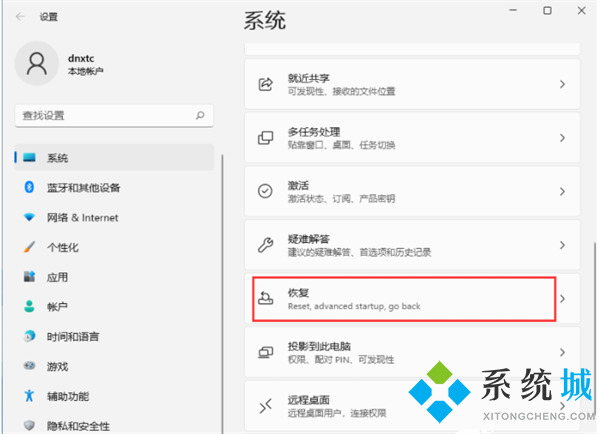
Task: Close the Settings window
Action: (x=582, y=10)
